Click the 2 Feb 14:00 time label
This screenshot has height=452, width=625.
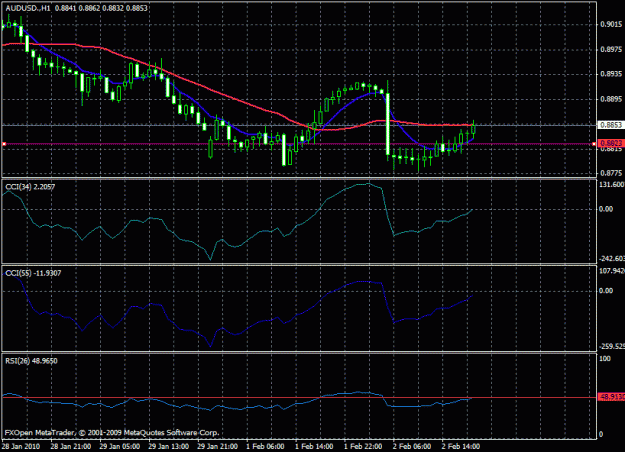point(461,446)
